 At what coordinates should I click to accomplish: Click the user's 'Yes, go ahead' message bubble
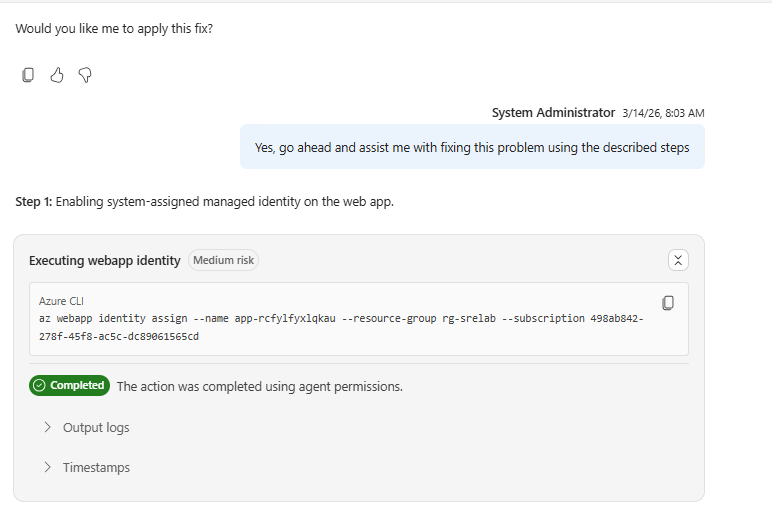[x=472, y=147]
